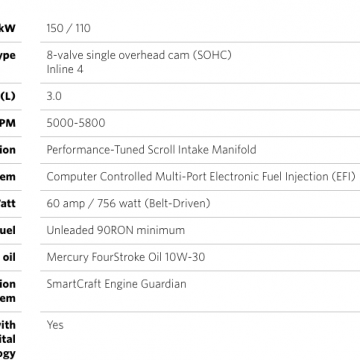Click the Yes value in last row

(55, 325)
